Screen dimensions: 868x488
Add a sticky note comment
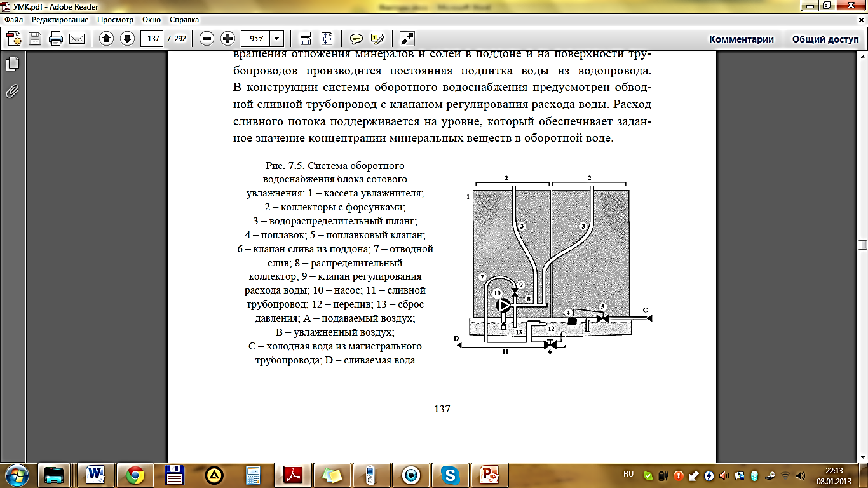356,39
